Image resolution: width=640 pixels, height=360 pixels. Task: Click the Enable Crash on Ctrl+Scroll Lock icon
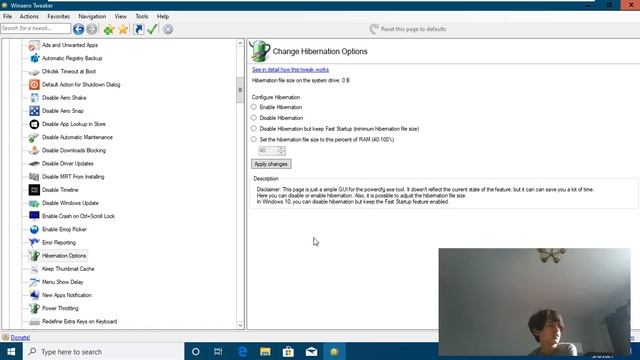(34, 216)
